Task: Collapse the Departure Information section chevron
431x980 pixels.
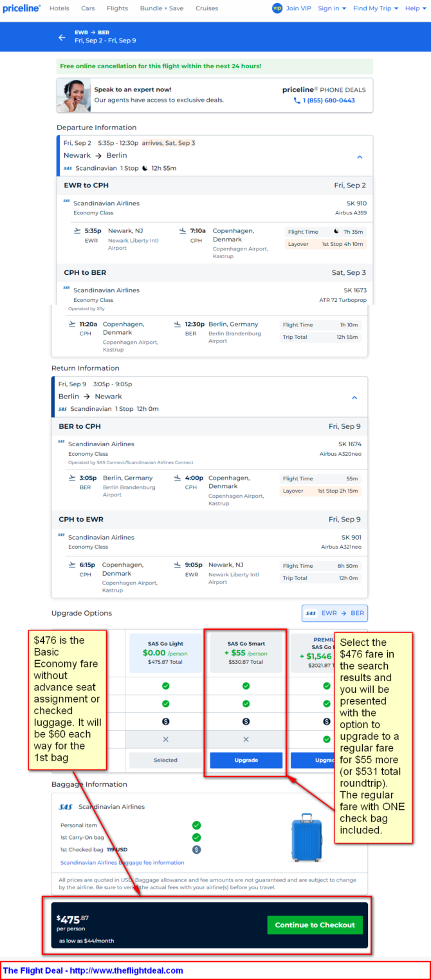Action: [360, 156]
